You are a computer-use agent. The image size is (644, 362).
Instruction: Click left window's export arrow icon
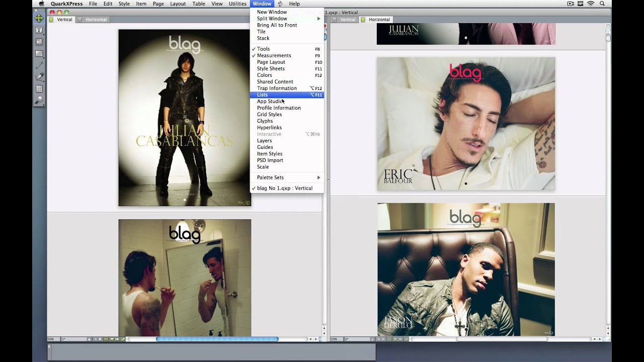(123, 339)
